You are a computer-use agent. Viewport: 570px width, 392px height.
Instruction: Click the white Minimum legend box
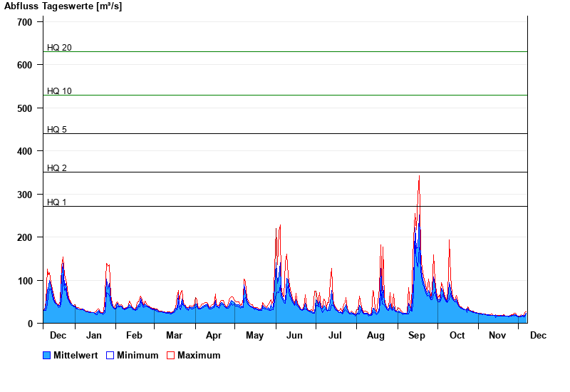pos(110,355)
